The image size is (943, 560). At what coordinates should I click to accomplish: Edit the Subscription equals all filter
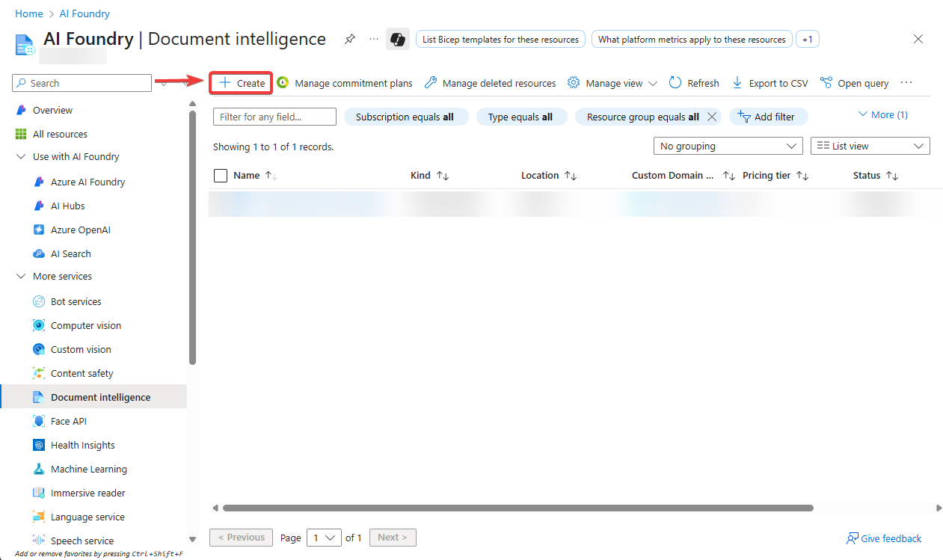pos(405,117)
